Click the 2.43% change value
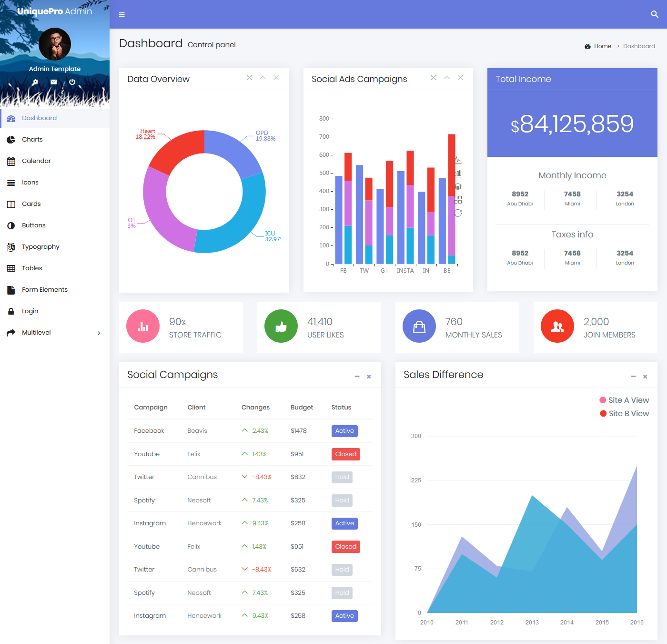This screenshot has height=644, width=667. click(x=260, y=431)
